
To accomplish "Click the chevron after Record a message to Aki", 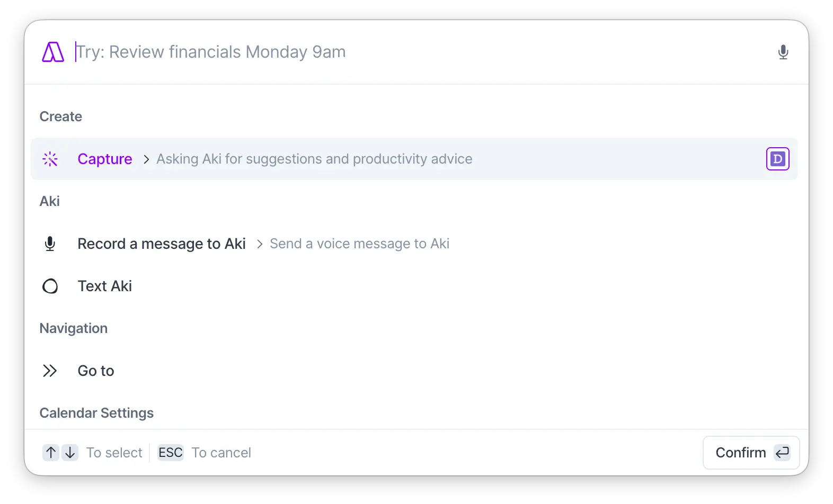I will tap(260, 244).
